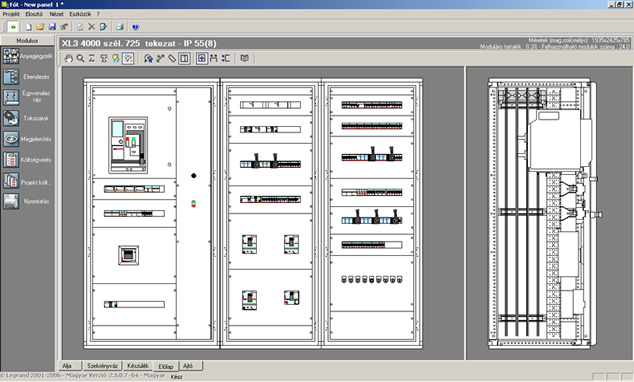Viewport: 634px width, 382px height.
Task: Select the hand pan tool
Action: [x=69, y=59]
